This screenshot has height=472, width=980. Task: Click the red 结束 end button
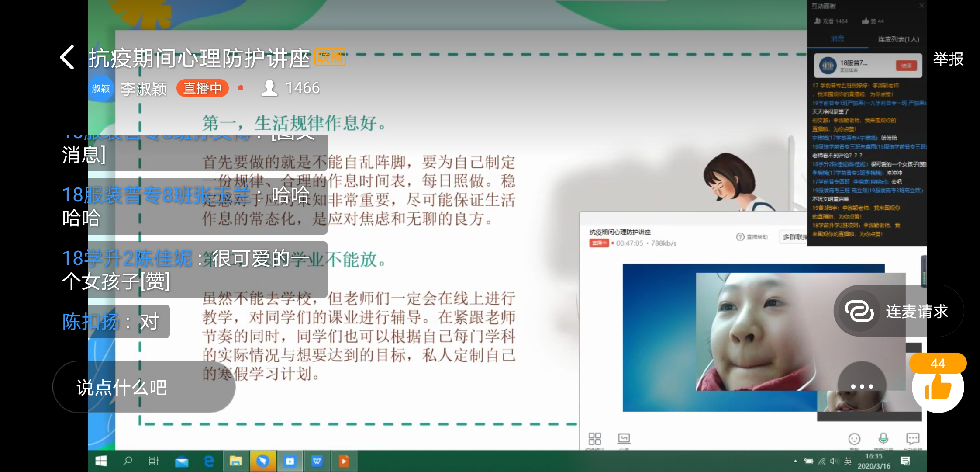(906, 66)
